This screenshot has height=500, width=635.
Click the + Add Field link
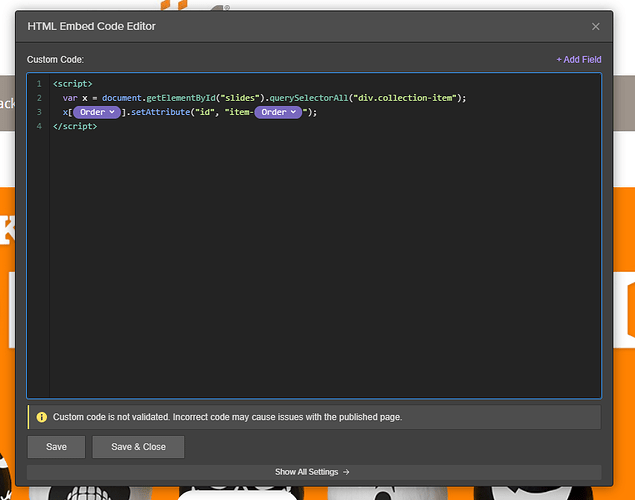click(x=579, y=60)
